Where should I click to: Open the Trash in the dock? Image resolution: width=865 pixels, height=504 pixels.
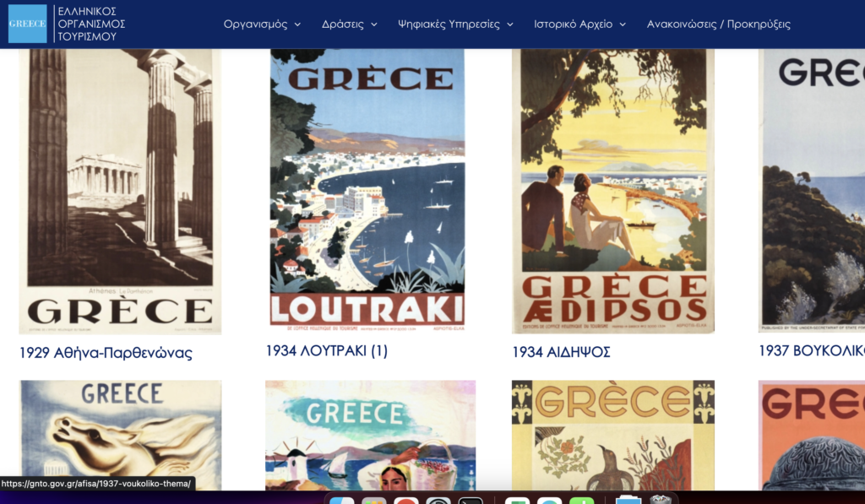click(661, 500)
